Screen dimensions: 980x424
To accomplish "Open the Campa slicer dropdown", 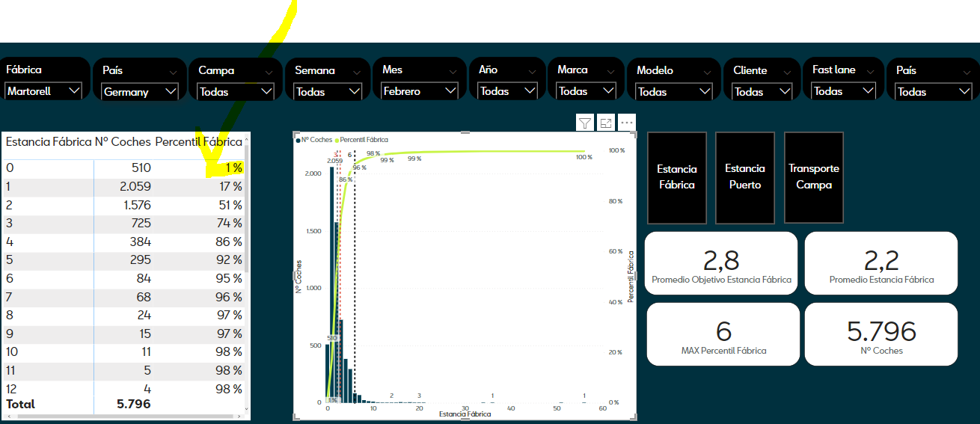I will point(236,92).
